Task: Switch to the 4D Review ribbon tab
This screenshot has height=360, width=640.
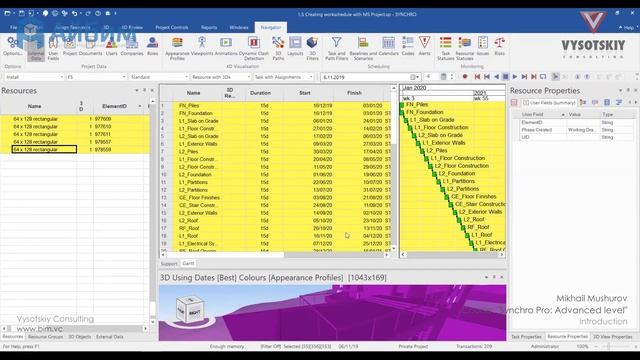Action: (x=132, y=27)
